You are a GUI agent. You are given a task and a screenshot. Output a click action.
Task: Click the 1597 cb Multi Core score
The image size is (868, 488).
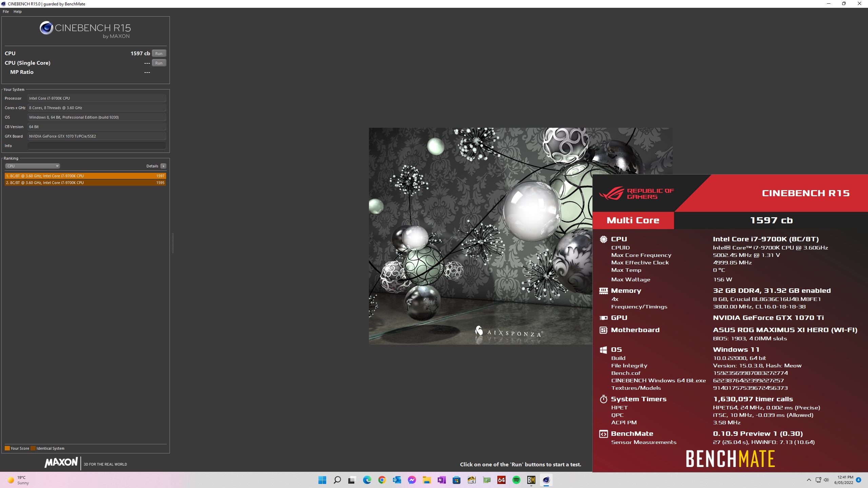tap(771, 220)
